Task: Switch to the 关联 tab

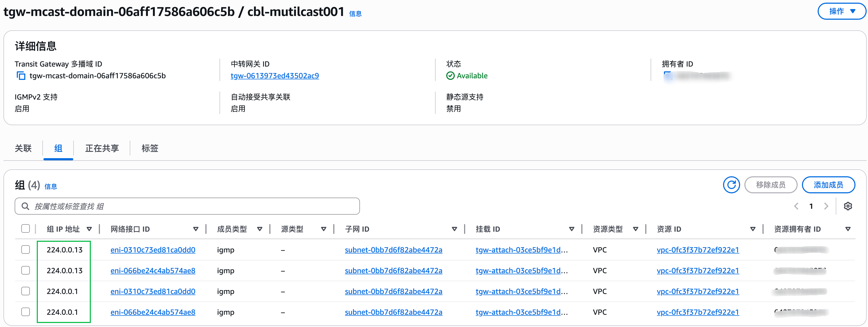Action: 23,148
